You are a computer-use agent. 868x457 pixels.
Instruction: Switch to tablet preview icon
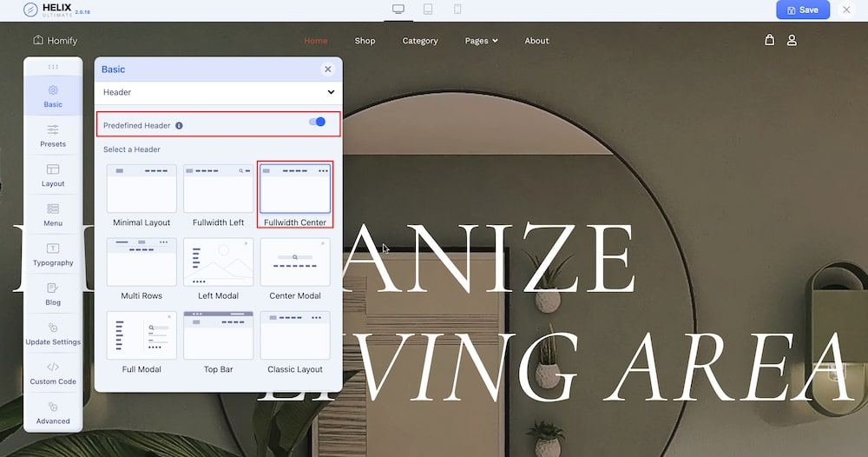[428, 10]
